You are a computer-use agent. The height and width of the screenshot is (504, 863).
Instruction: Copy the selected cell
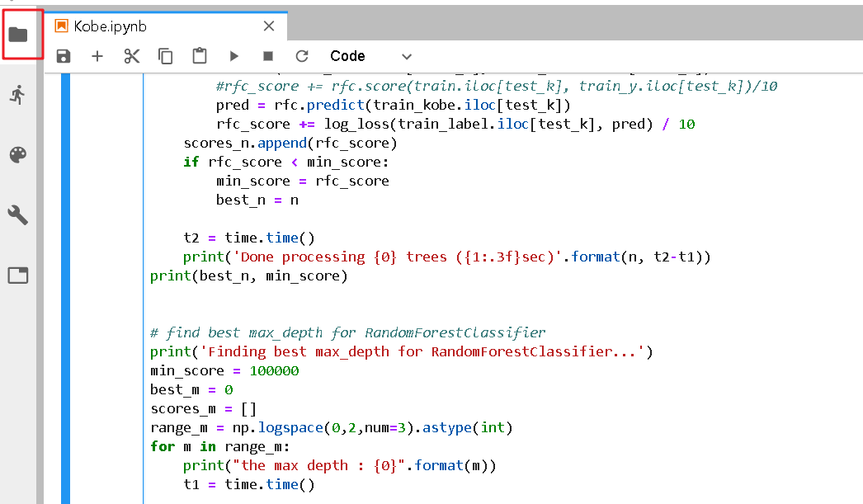pos(165,56)
